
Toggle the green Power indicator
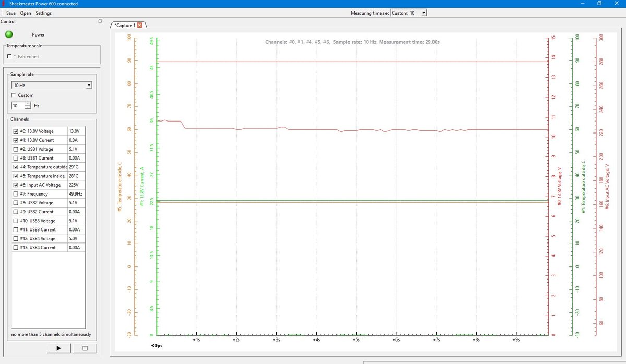9,34
